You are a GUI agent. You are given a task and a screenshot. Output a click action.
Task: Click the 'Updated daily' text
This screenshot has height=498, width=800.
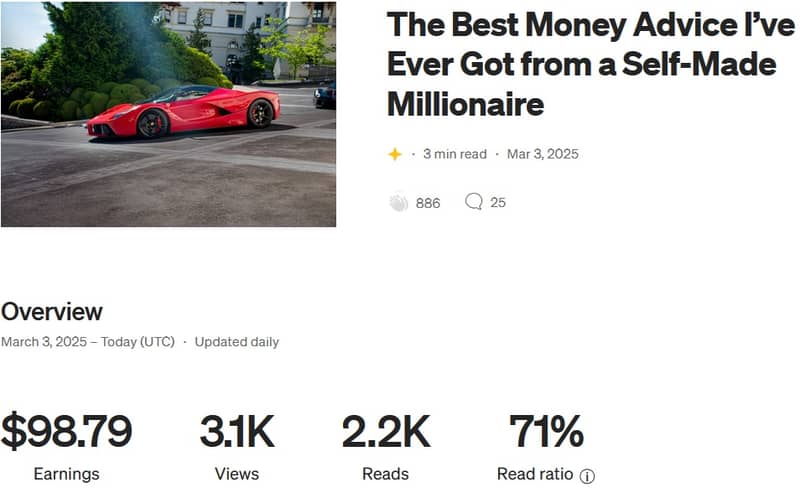237,342
